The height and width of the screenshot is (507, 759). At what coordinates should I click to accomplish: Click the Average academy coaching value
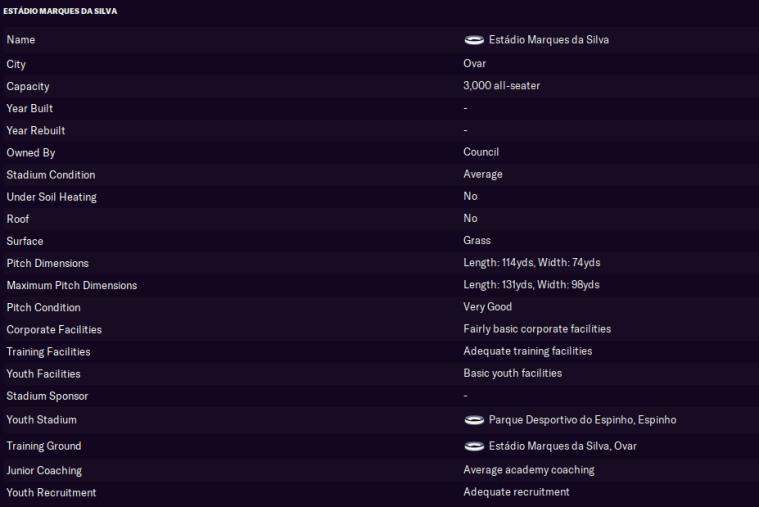click(x=528, y=470)
